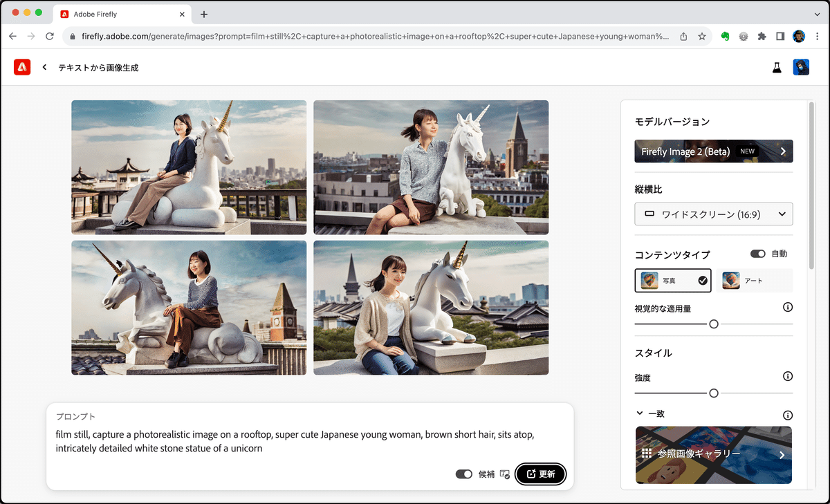The image size is (830, 504).
Task: Click the settings panel scrollbar
Action: pyautogui.click(x=812, y=187)
